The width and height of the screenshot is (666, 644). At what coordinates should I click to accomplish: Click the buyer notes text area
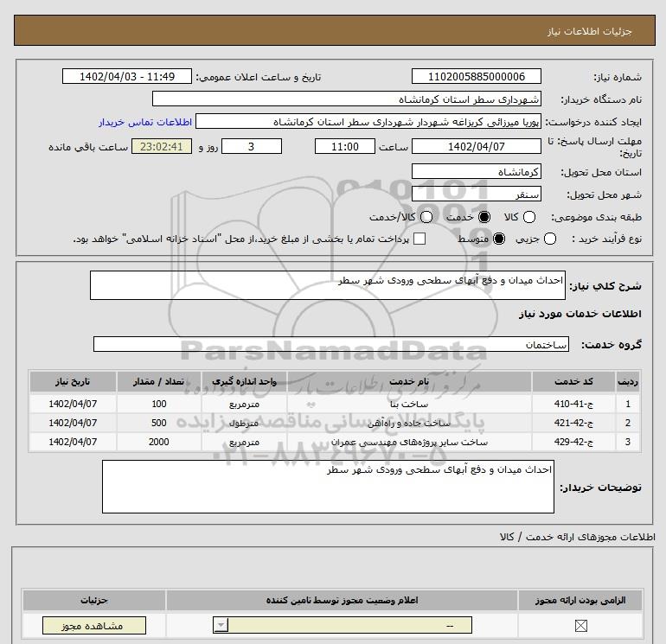[328, 487]
